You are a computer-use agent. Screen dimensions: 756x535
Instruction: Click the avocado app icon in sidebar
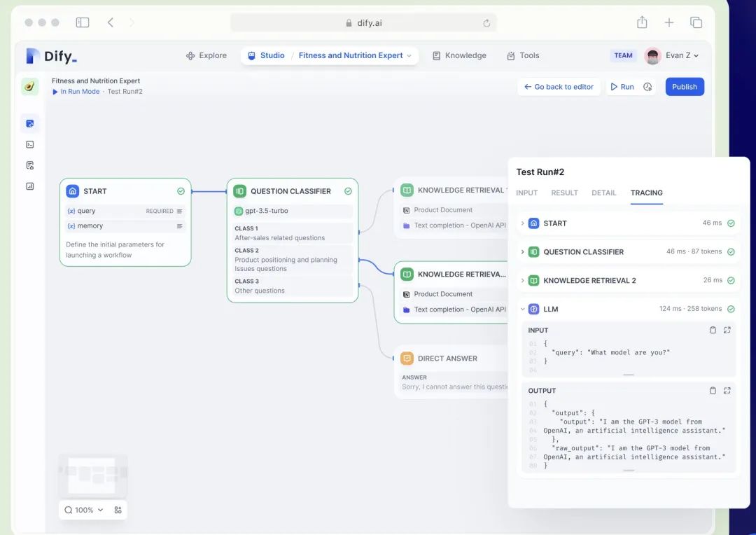pyautogui.click(x=29, y=87)
